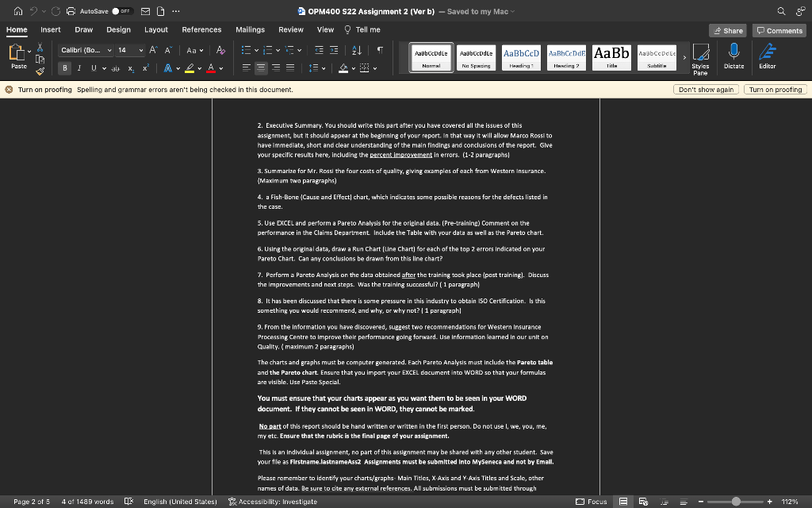This screenshot has height=508, width=812.
Task: Open borders dropdown arrow
Action: (375, 68)
